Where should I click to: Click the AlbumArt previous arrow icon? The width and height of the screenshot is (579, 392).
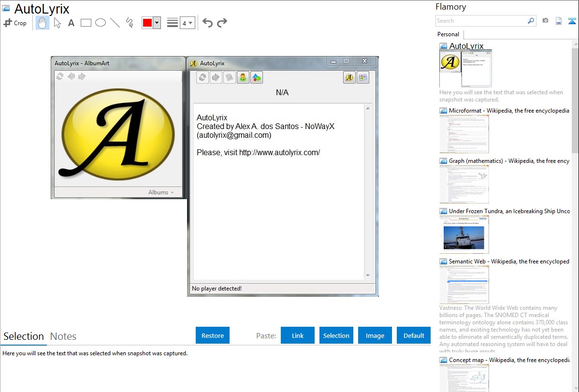coord(71,76)
